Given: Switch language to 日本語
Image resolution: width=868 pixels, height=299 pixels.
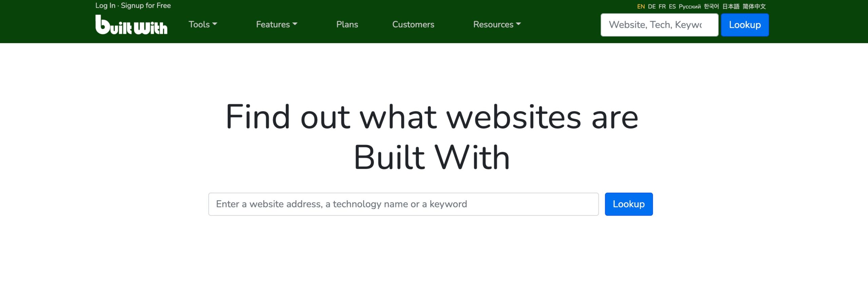Looking at the screenshot, I should point(731,6).
